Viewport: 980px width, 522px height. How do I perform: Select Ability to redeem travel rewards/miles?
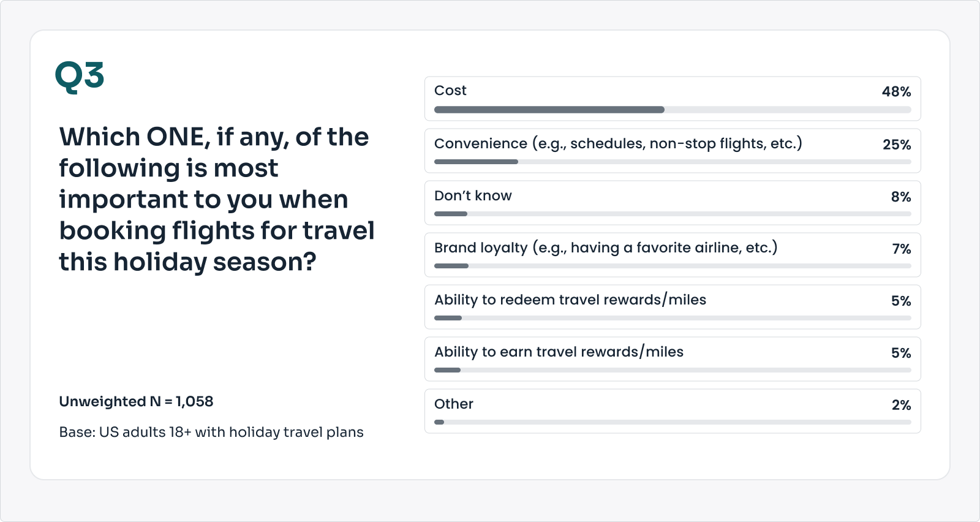[x=673, y=307]
